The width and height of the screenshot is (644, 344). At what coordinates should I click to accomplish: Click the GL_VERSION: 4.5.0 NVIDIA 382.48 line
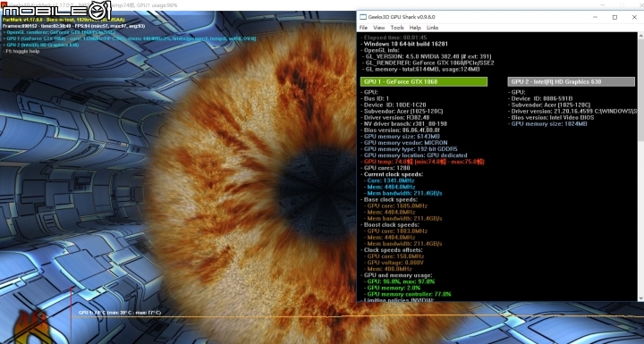click(427, 56)
